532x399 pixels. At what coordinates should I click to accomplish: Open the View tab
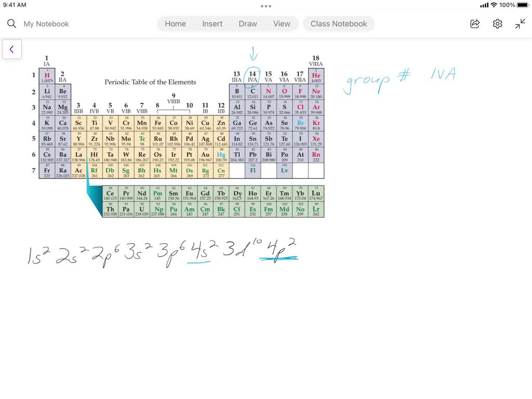(282, 23)
